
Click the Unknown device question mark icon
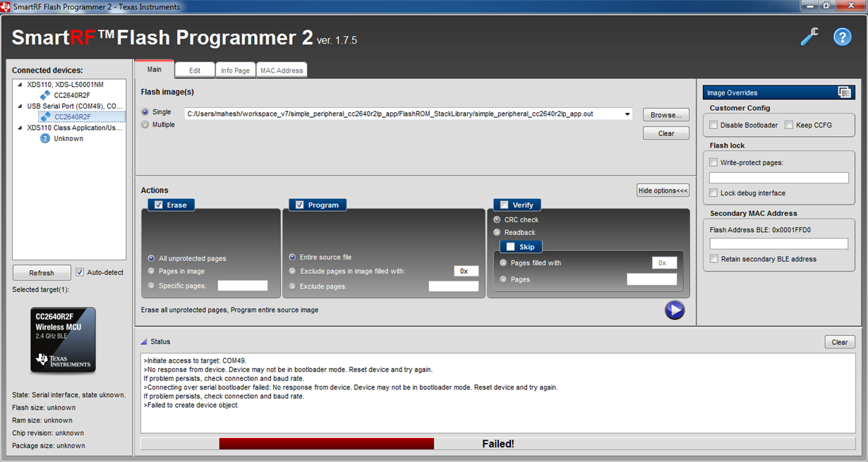pos(45,139)
